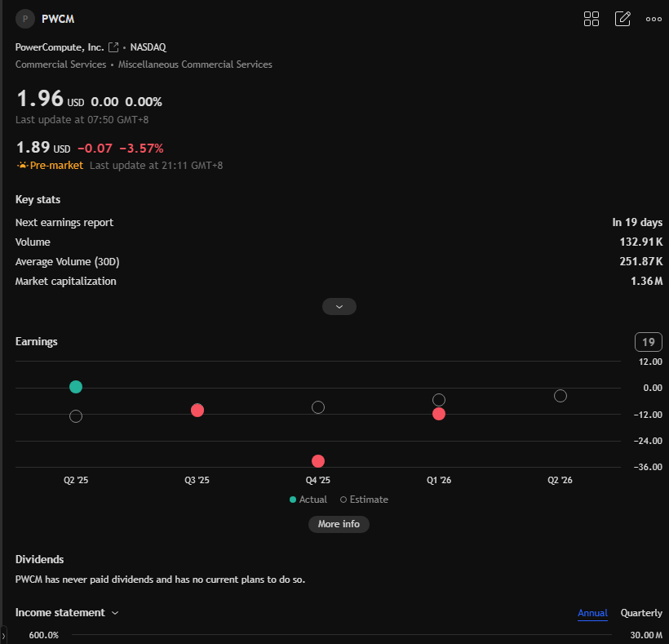
Task: Click the 30.00 M income chart label
Action: tap(646, 635)
